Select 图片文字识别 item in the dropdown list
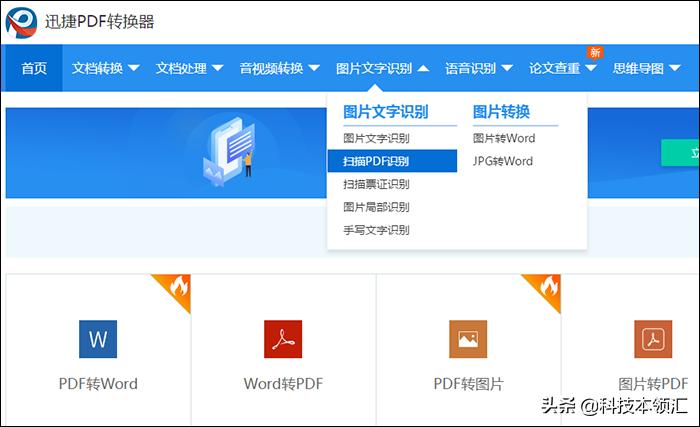700x427 pixels. pyautogui.click(x=376, y=138)
